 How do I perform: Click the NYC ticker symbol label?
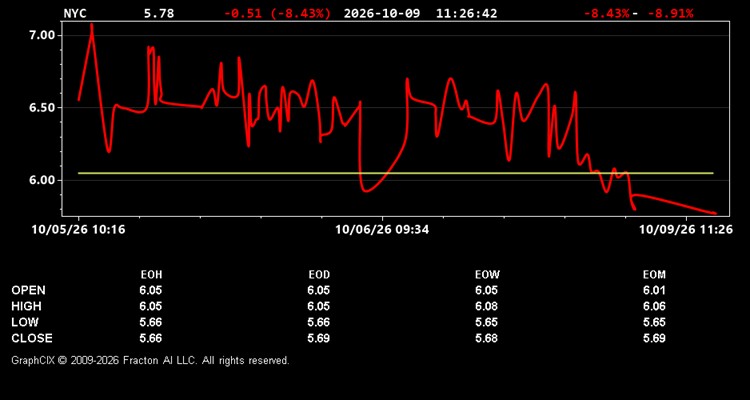click(x=75, y=13)
